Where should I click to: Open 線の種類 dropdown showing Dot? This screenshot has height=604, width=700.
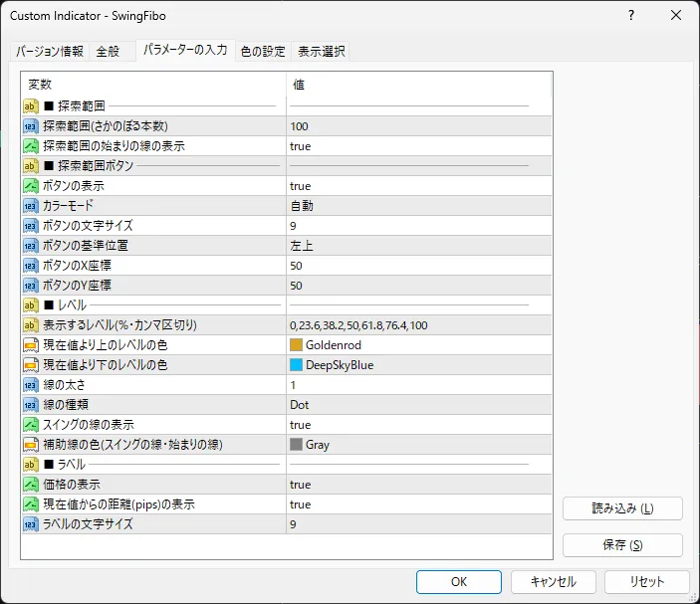(x=419, y=405)
